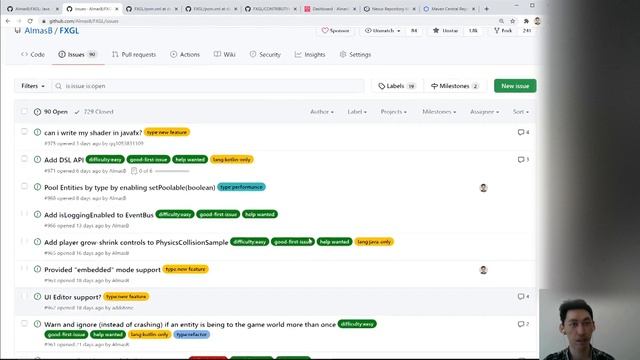This screenshot has width=640, height=360.
Task: Click the Sponsor button
Action: point(335,31)
